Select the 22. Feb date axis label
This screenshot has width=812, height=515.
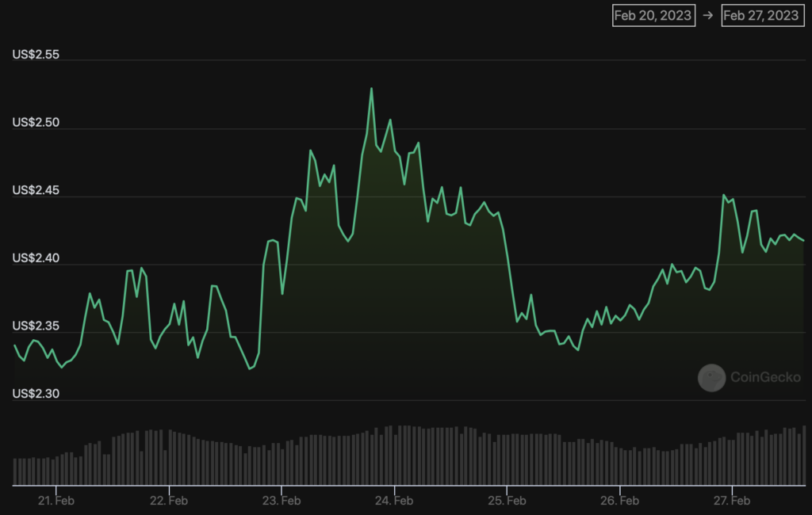(169, 501)
